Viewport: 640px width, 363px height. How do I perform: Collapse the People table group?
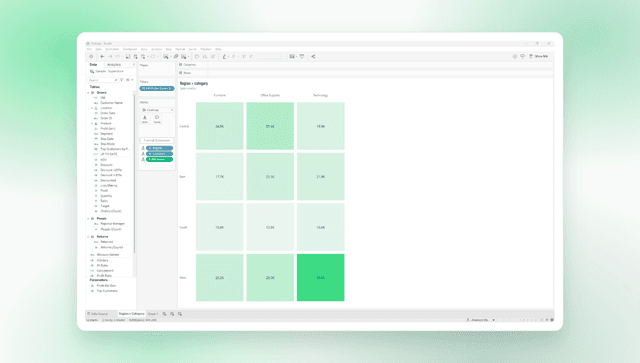(88, 218)
